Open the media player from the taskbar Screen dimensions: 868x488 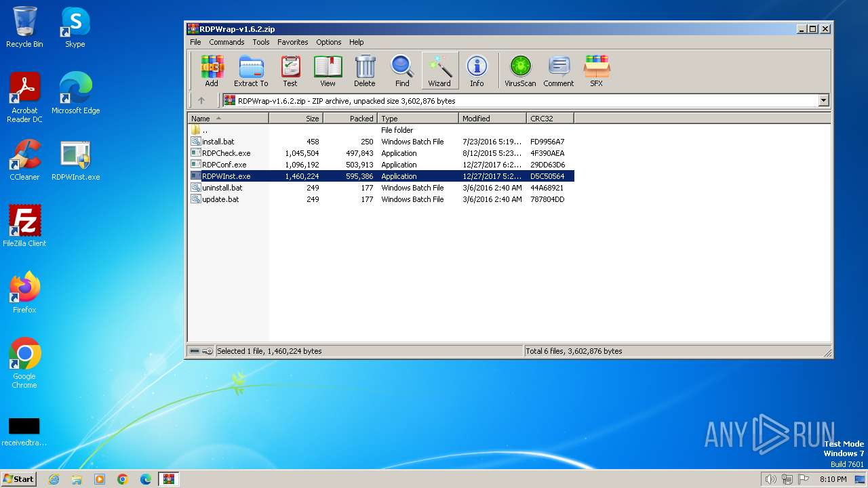(x=100, y=479)
